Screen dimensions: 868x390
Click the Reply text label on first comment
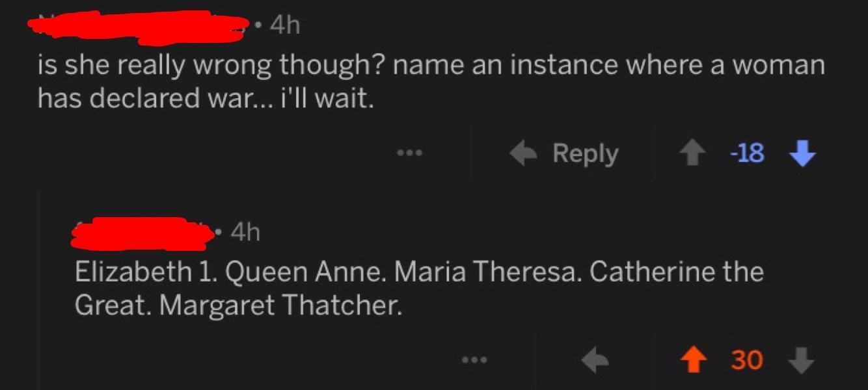[x=585, y=154]
